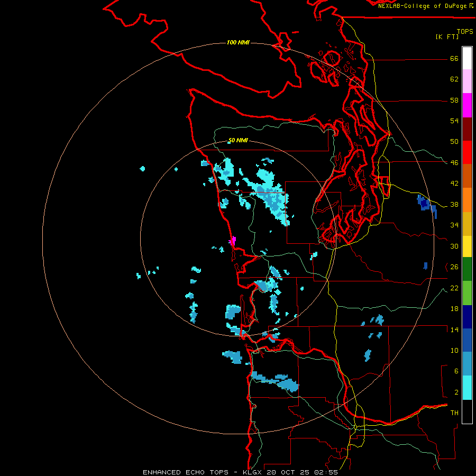Click the bright yellow legend swatch
Viewport: 476px width, 476px height.
467,246
